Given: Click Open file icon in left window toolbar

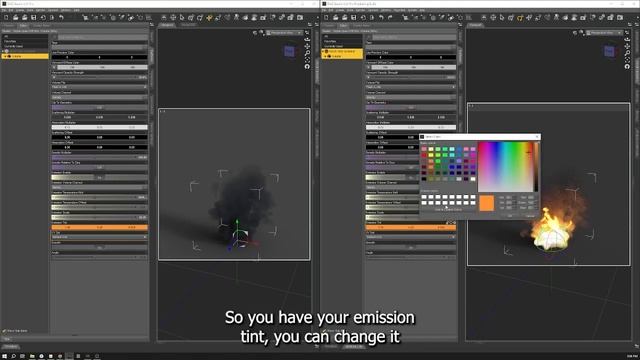Looking at the screenshot, I should (16, 18).
